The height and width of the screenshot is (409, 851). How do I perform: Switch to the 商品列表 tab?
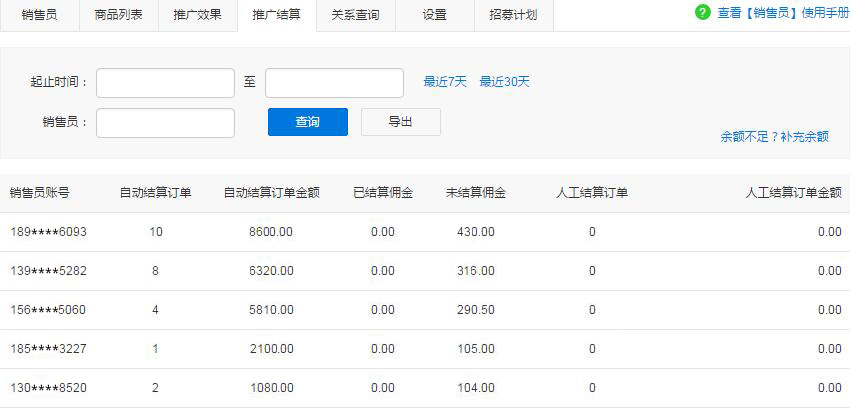click(x=118, y=15)
